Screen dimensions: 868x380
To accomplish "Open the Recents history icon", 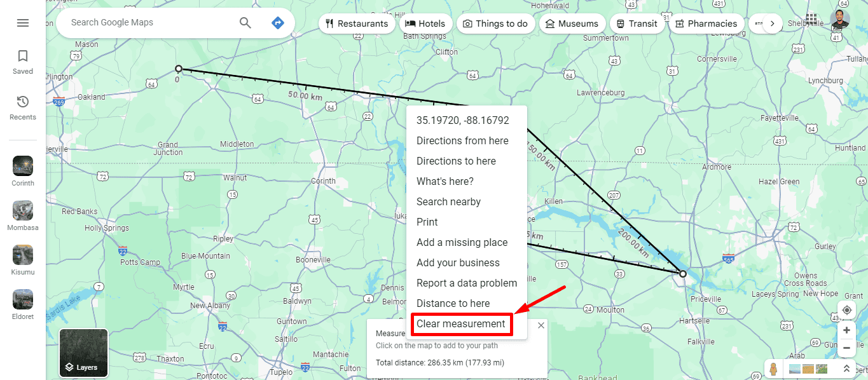I will 23,102.
